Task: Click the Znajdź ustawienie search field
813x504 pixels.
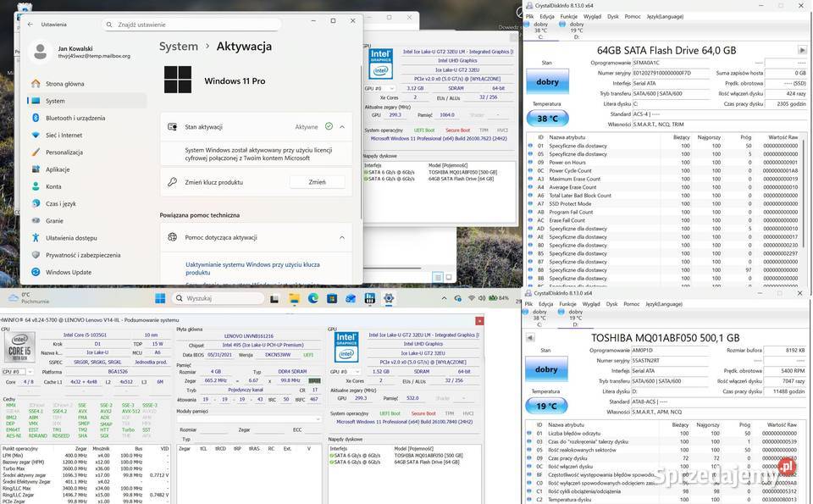Action: coord(191,25)
